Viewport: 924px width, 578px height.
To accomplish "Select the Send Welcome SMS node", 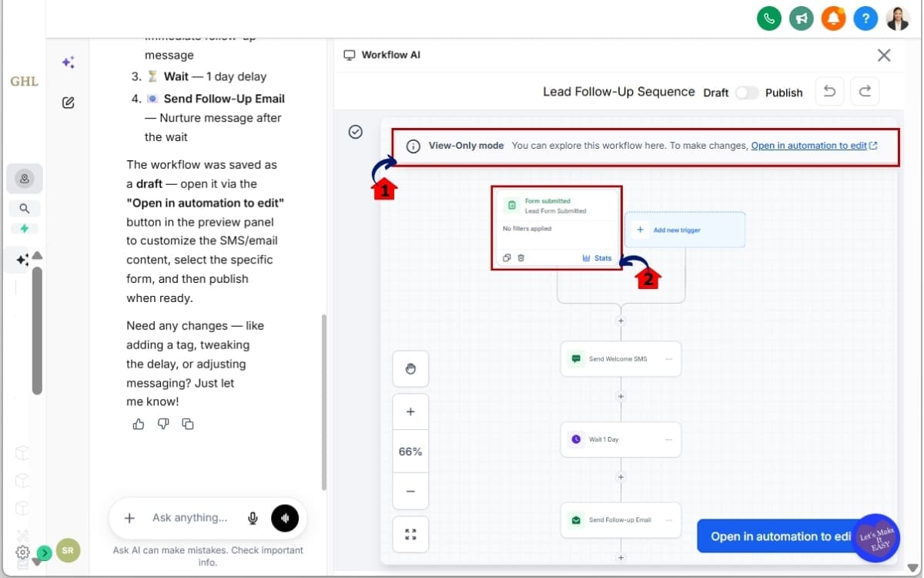I will coord(621,359).
